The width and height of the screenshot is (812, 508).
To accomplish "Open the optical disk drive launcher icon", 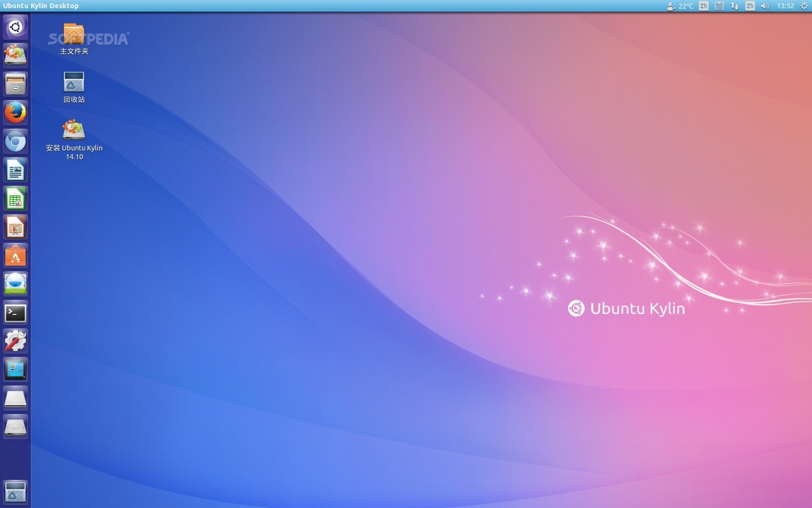I will (15, 427).
